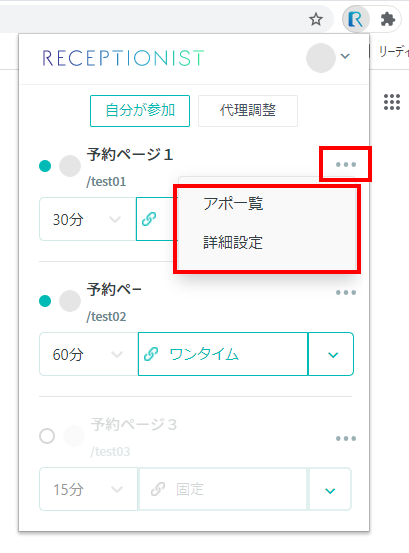409x553 pixels.
Task: Open three-dot menu for /test02 page
Action: (x=346, y=292)
